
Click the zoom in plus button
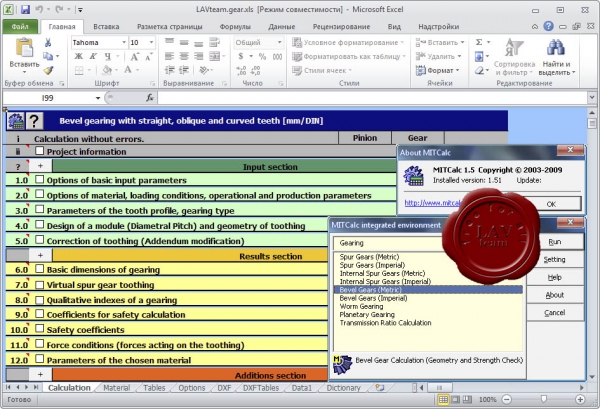coord(580,399)
